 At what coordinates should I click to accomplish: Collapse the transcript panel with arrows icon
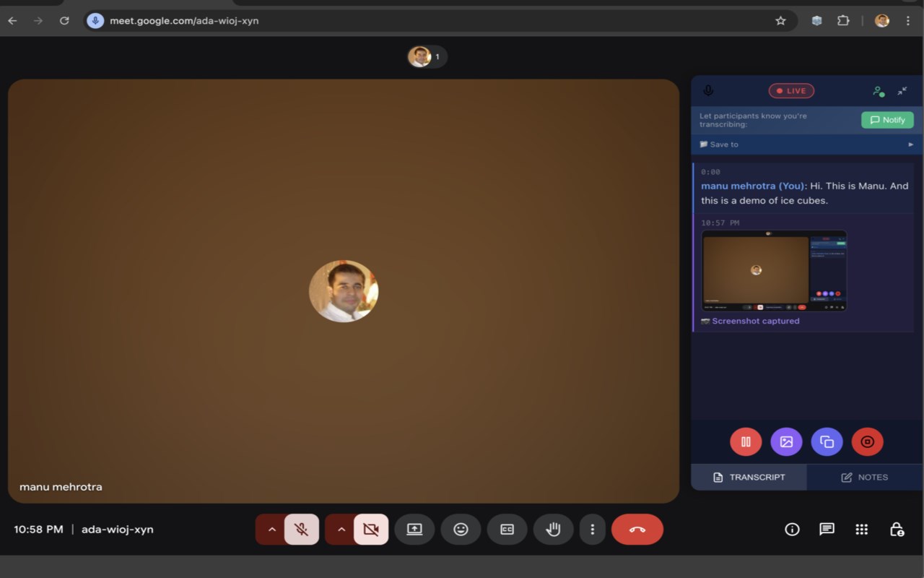pos(902,91)
